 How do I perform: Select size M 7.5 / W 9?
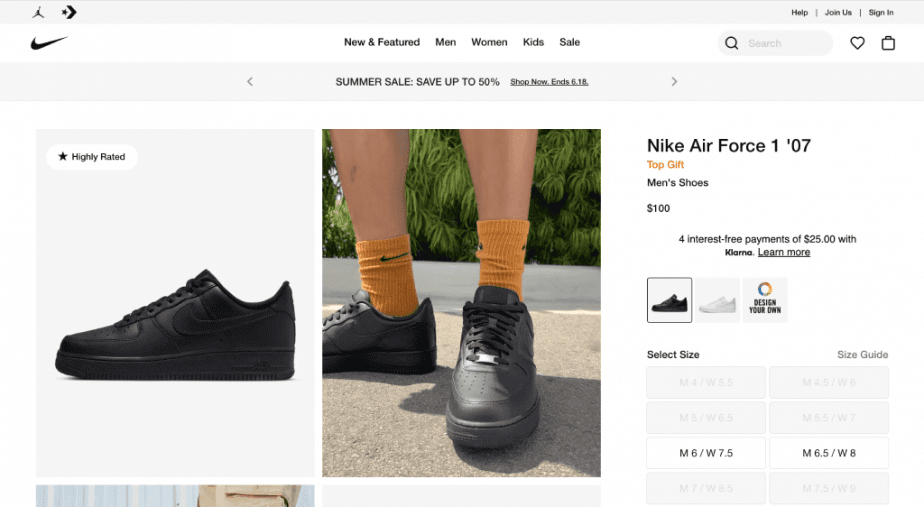point(829,488)
